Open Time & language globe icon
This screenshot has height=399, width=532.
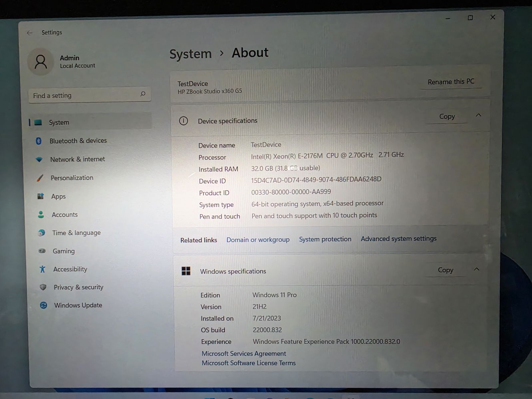(42, 233)
